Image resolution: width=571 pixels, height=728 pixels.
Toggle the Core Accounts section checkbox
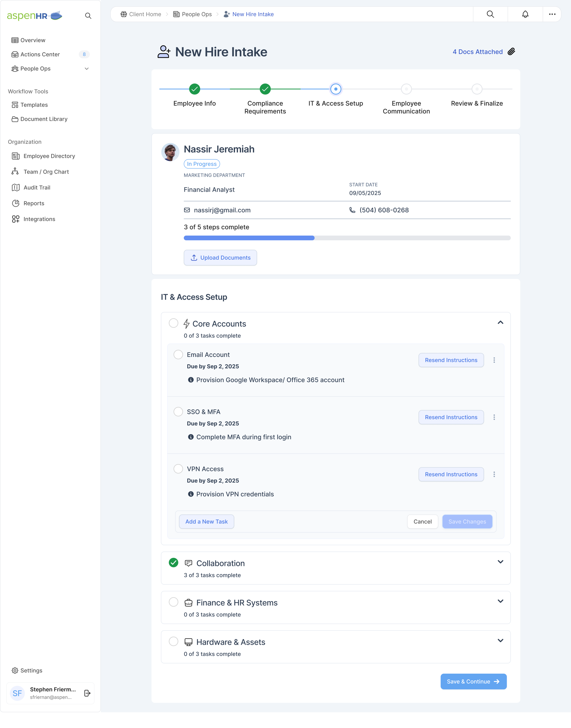point(173,323)
